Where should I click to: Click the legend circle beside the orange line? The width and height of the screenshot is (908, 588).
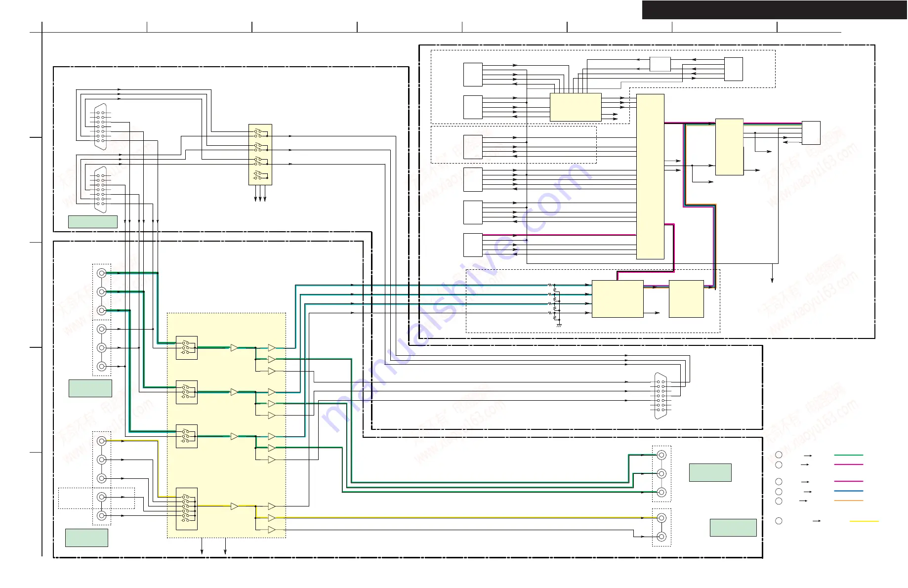click(779, 501)
